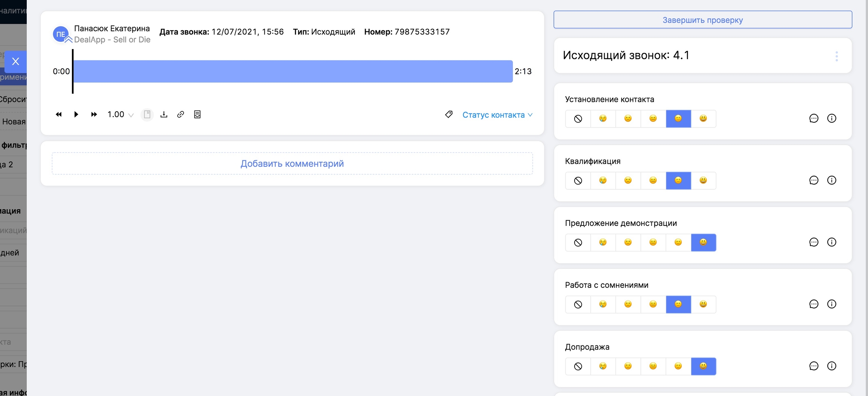Rate Предложение демонстрации with crying emoji

point(603,243)
